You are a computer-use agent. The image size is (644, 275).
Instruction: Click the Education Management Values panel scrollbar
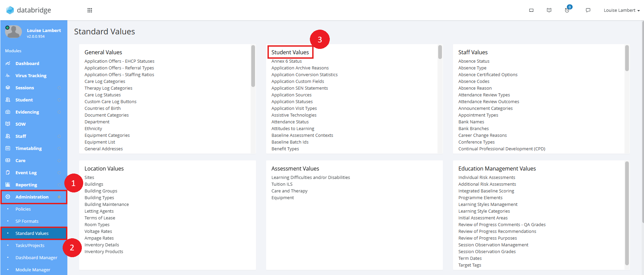click(x=627, y=213)
